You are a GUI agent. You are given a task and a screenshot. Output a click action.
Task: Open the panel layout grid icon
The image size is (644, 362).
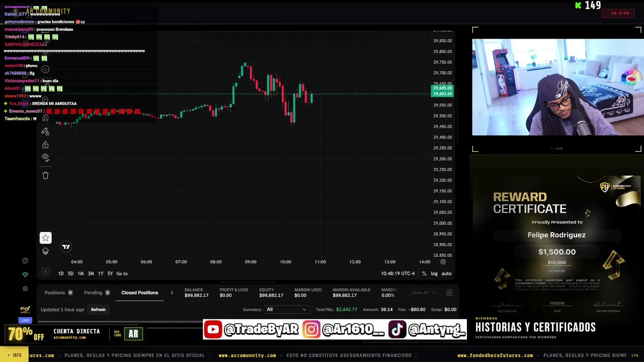[449, 293]
